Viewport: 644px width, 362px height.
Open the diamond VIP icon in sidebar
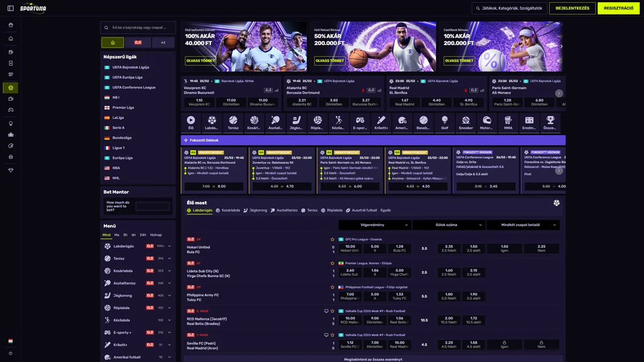pos(10,170)
